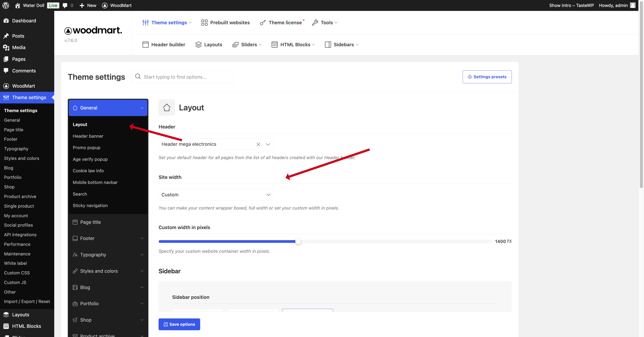Open the Site width Custom dropdown
Image resolution: width=644 pixels, height=337 pixels.
tap(216, 195)
